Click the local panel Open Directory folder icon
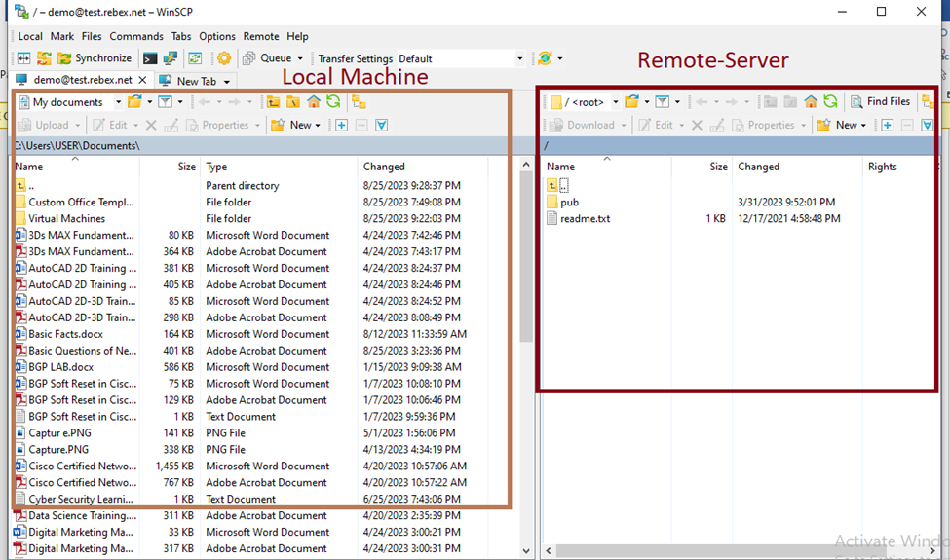The height and width of the screenshot is (560, 950). pos(134,101)
